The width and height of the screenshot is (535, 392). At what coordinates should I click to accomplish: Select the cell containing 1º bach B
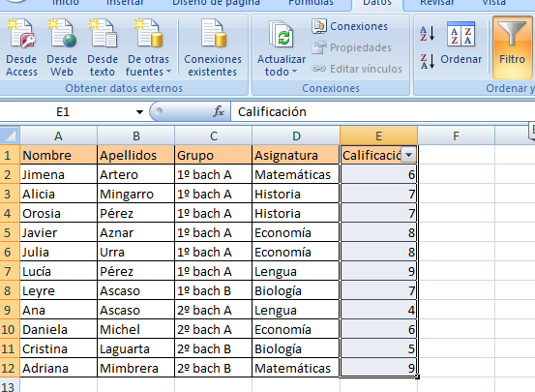[x=213, y=291]
